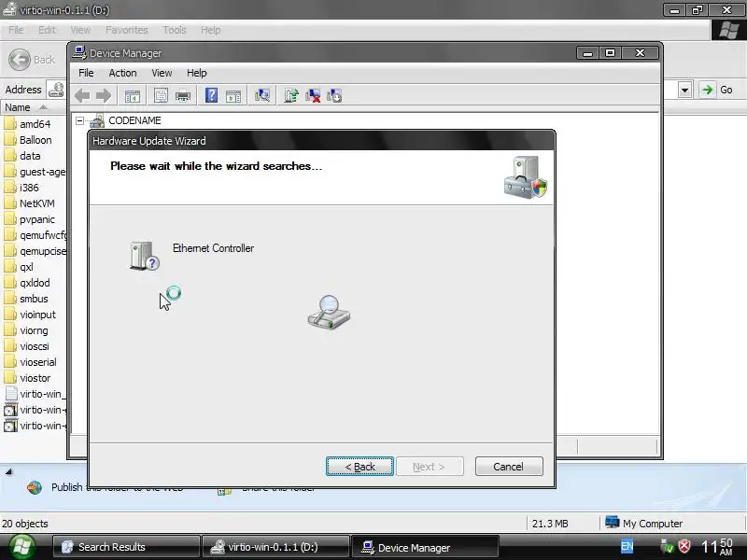Viewport: 747px width, 560px height.
Task: Select the vioinput folder
Action: pyautogui.click(x=31, y=315)
